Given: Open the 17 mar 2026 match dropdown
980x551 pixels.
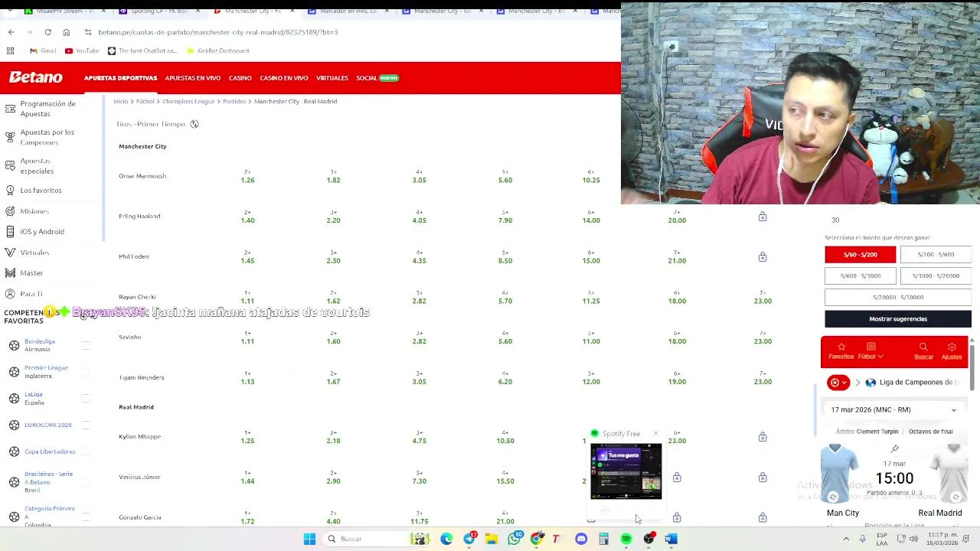Looking at the screenshot, I should (x=893, y=410).
